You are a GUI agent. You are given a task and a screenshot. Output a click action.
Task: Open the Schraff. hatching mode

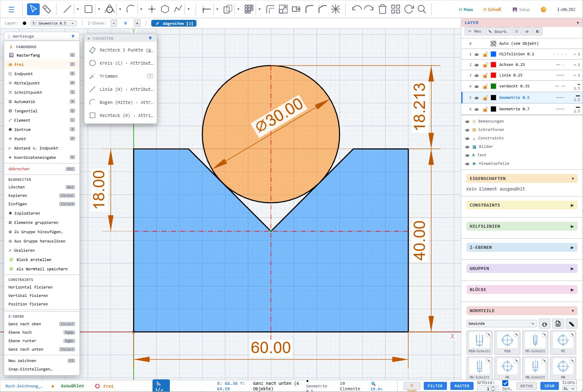(492, 9)
